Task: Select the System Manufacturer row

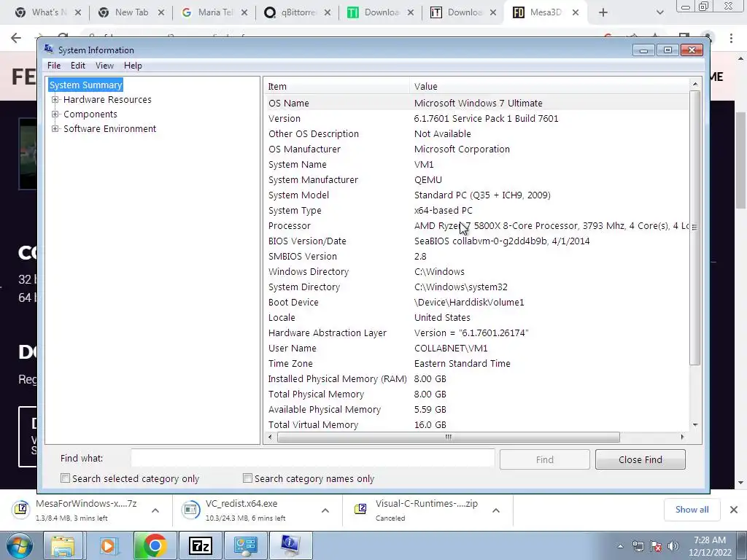Action: tap(476, 180)
